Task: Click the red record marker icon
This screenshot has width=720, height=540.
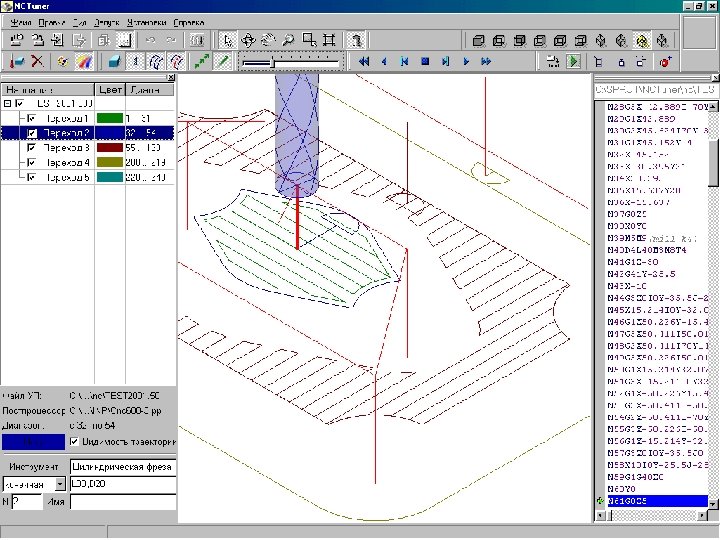Action: pyautogui.click(x=664, y=62)
